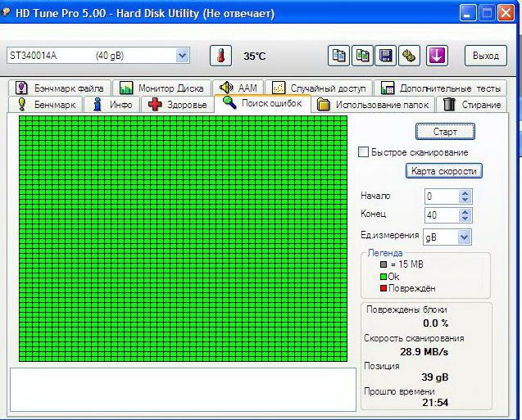
Task: Increase the Конец value with up arrow
Action: tap(465, 211)
